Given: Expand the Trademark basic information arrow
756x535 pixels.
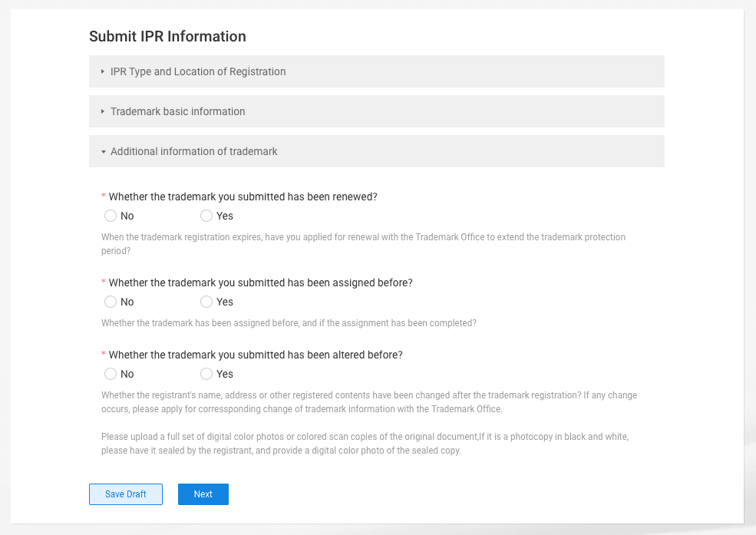Looking at the screenshot, I should (x=103, y=111).
